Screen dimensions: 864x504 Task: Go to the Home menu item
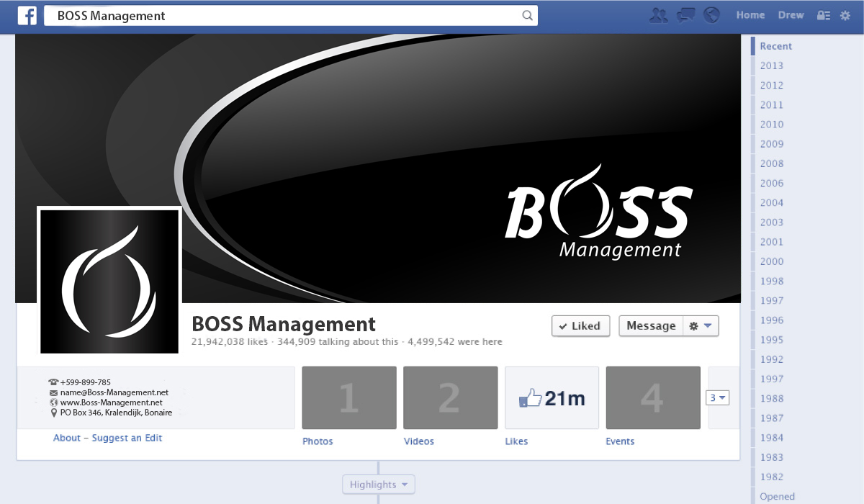(x=750, y=15)
